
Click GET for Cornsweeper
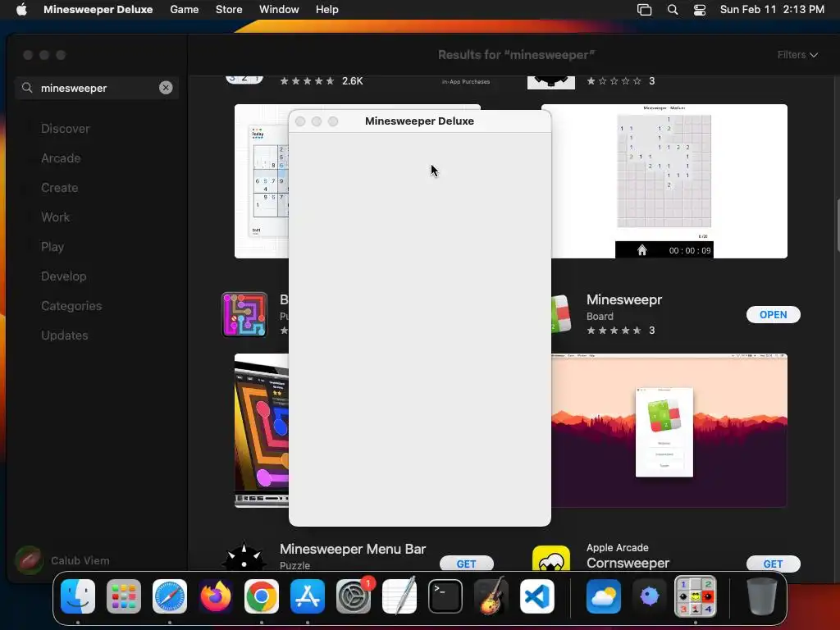click(773, 564)
